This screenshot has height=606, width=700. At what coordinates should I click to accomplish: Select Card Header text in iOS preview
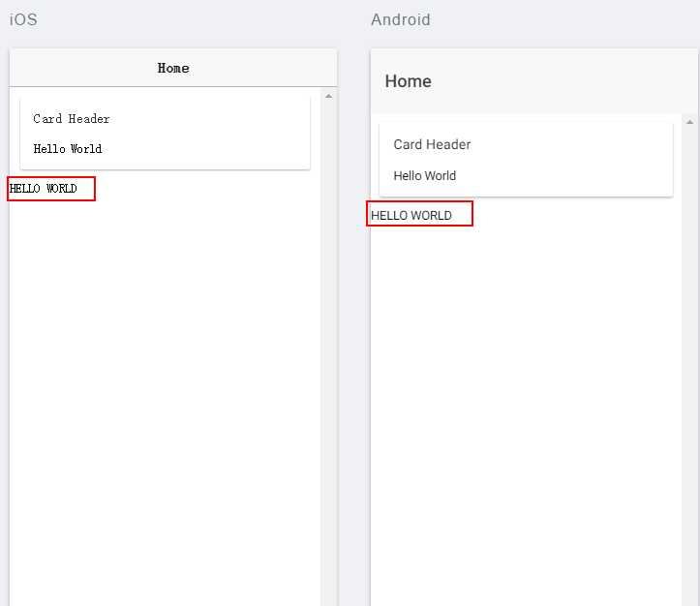click(x=72, y=119)
